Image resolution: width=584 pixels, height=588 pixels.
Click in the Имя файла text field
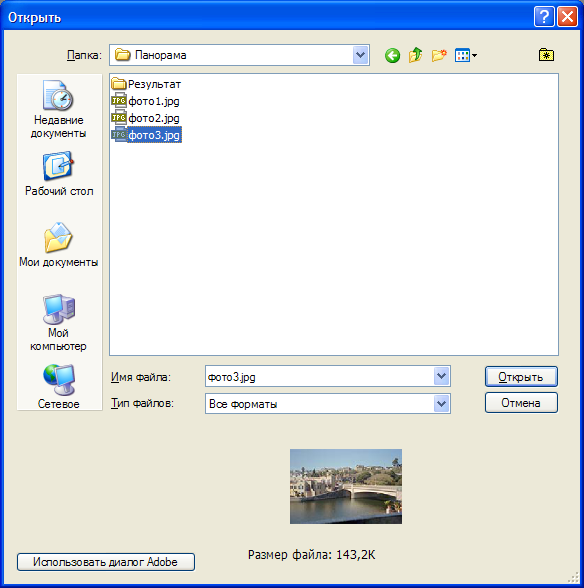click(320, 376)
